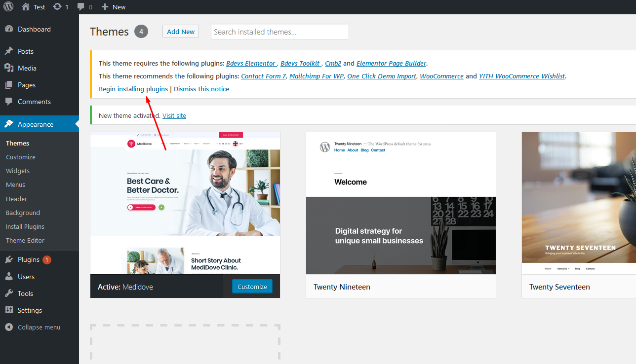Select Install Plugins in Appearance submenu
The width and height of the screenshot is (636, 364).
pyautogui.click(x=25, y=226)
